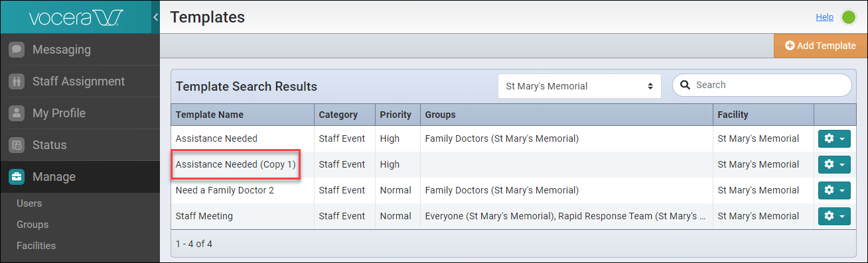Open St Mary's Memorial facility dropdown

579,86
